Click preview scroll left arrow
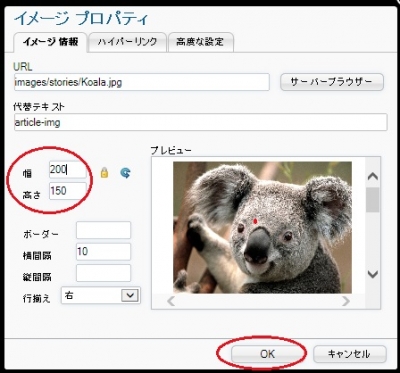This screenshot has height=373, width=400. tap(171, 301)
